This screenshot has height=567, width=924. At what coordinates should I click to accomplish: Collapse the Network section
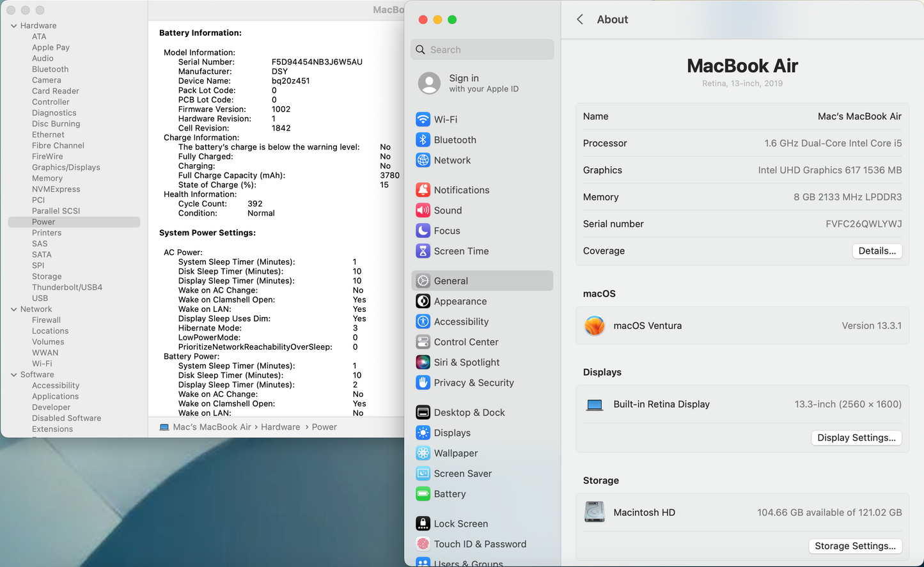[x=13, y=309]
